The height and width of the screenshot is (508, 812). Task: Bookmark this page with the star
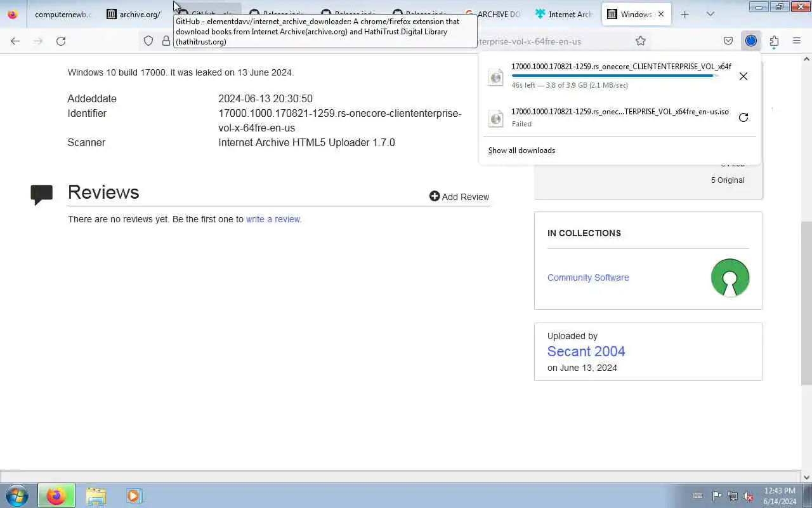pyautogui.click(x=641, y=41)
